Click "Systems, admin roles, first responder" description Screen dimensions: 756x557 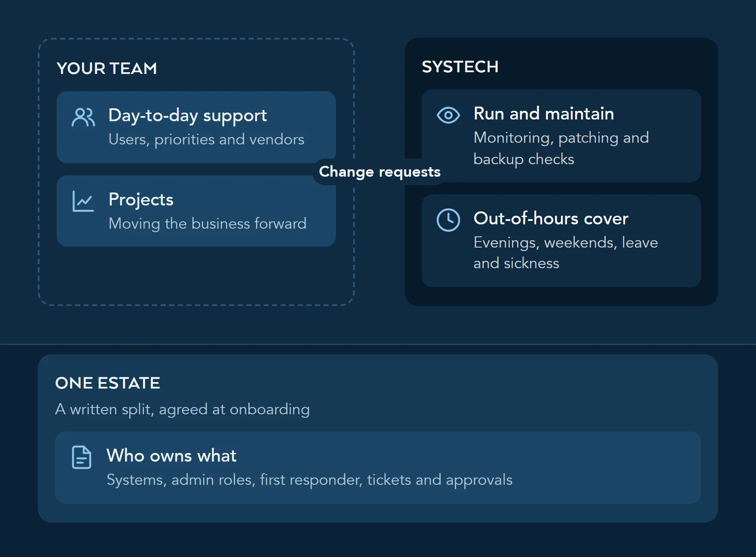point(309,480)
